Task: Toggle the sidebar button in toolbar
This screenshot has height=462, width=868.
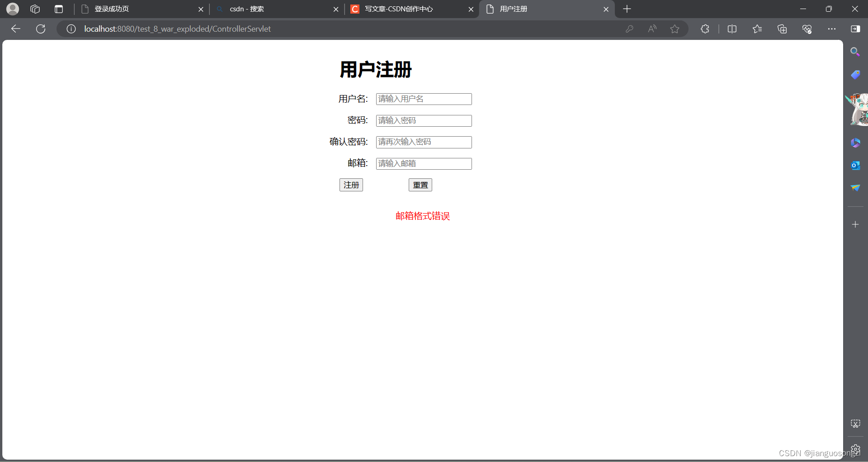Action: tap(855, 29)
